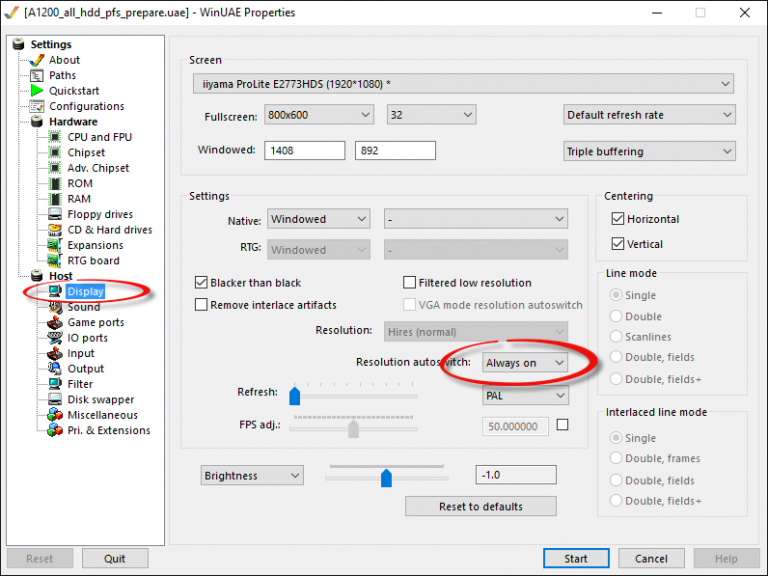This screenshot has height=576, width=768.
Task: Click the Game ports joystick icon
Action: click(55, 323)
